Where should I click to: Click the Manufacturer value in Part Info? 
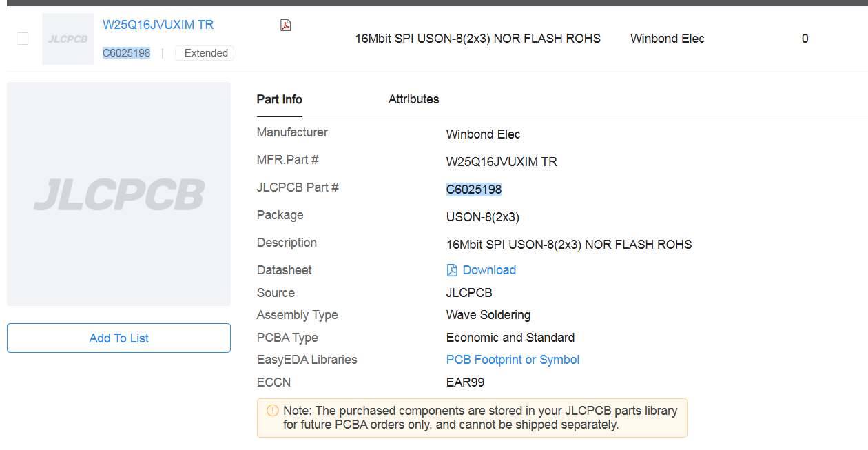[483, 134]
